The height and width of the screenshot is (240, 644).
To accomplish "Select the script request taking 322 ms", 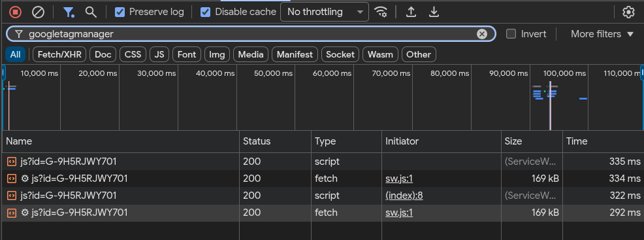I will 322,196.
